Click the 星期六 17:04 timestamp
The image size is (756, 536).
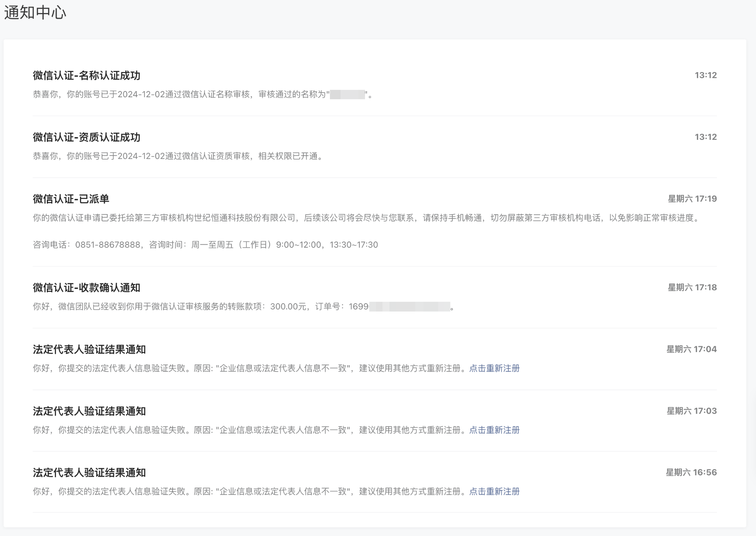tap(691, 349)
